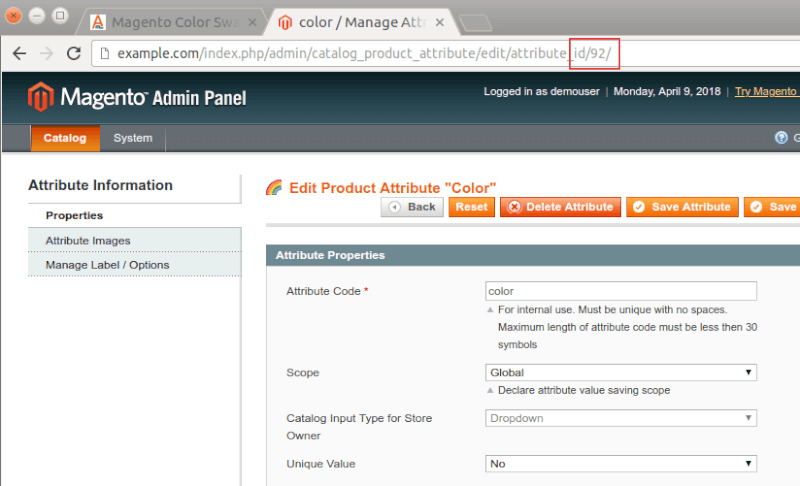
Task: Click the 'Attribute Information' heading
Action: (x=100, y=185)
